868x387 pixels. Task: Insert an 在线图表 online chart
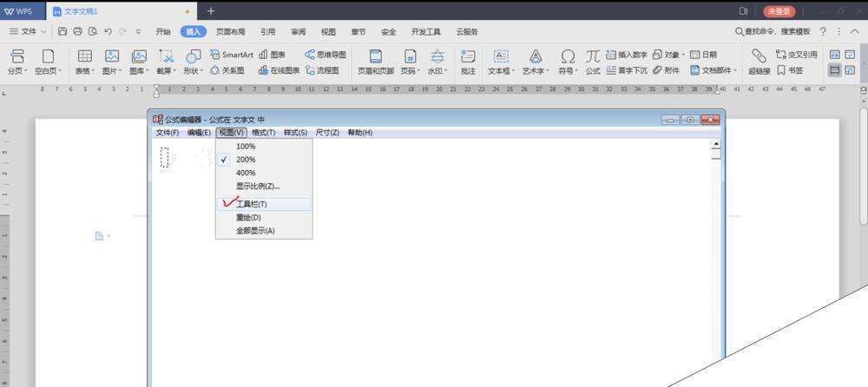click(x=279, y=70)
